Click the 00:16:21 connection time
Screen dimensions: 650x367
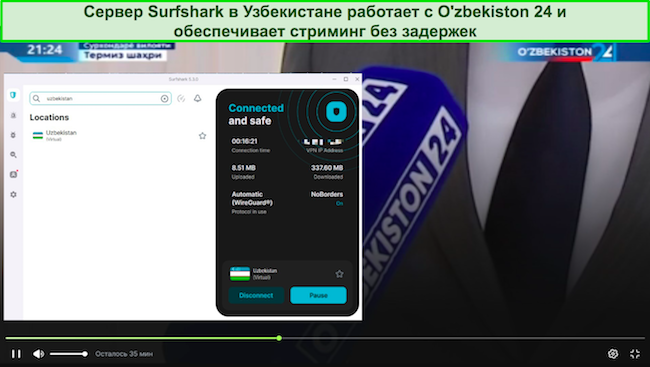click(x=245, y=141)
